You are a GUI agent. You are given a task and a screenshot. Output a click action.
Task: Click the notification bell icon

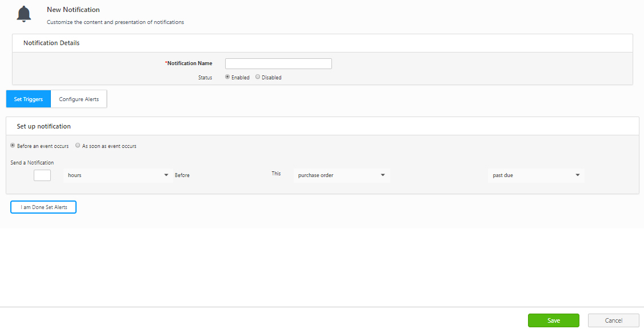[x=24, y=14]
